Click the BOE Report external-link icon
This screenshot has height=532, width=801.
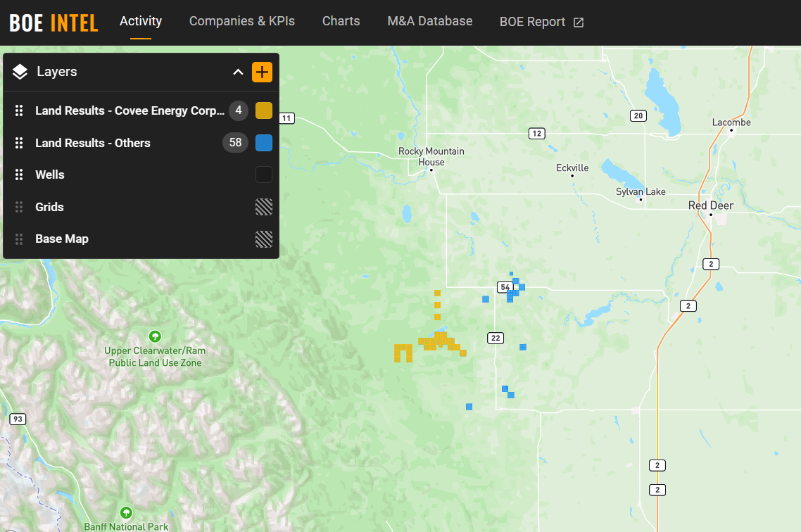coord(579,23)
